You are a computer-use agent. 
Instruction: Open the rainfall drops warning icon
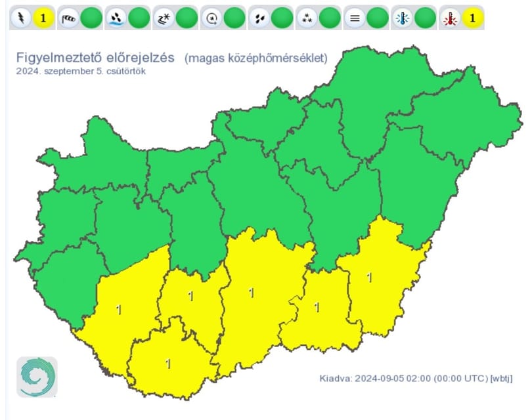click(259, 18)
